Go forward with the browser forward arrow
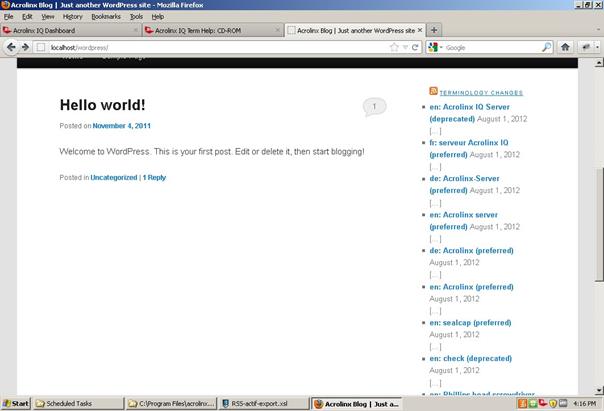Screen dimensions: 604x411 tap(25, 47)
